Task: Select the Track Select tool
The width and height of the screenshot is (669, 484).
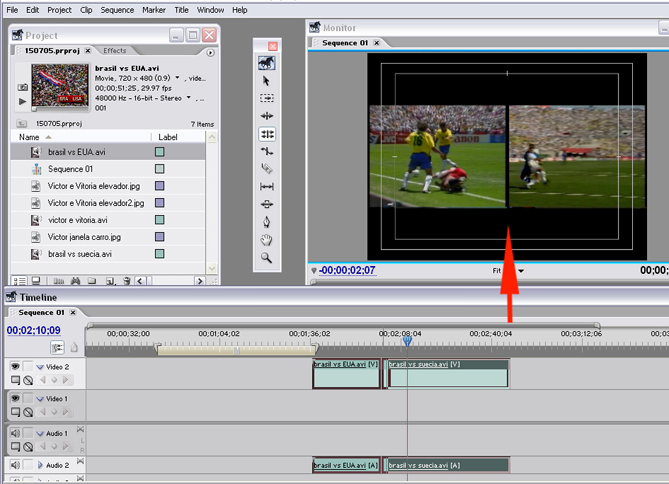Action: point(267,98)
